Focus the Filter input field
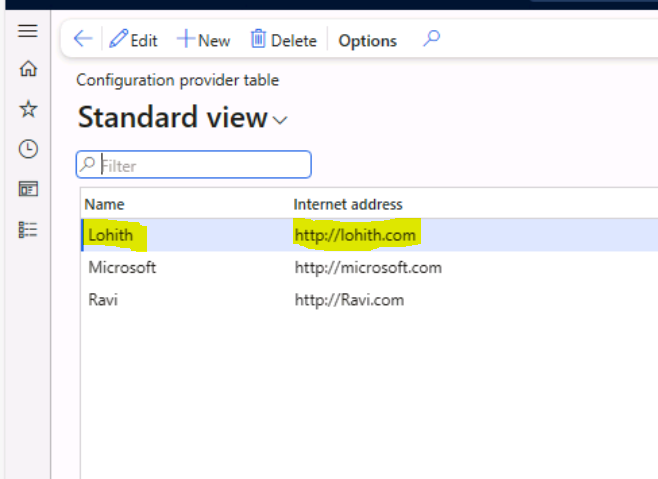 (x=193, y=165)
